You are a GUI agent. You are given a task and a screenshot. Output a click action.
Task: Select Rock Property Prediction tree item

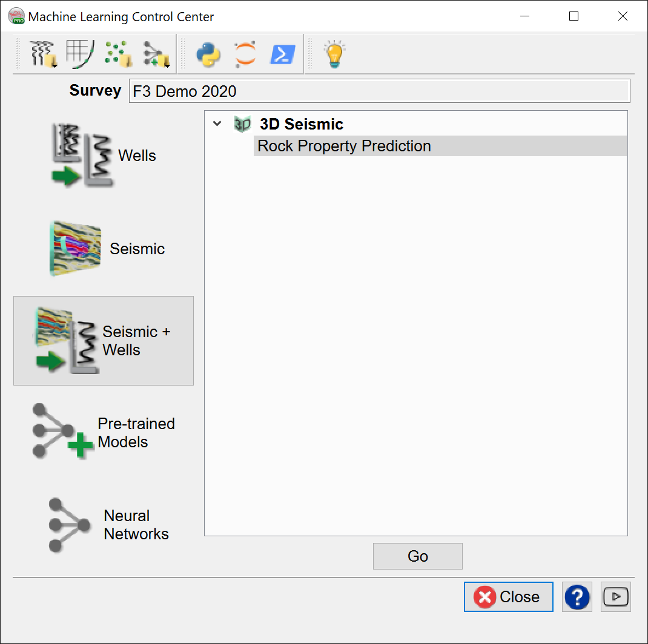344,146
